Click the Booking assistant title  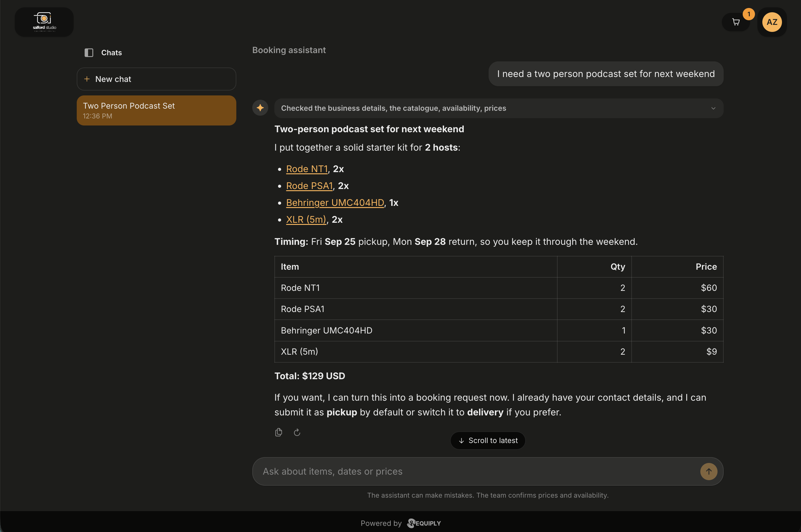point(289,50)
